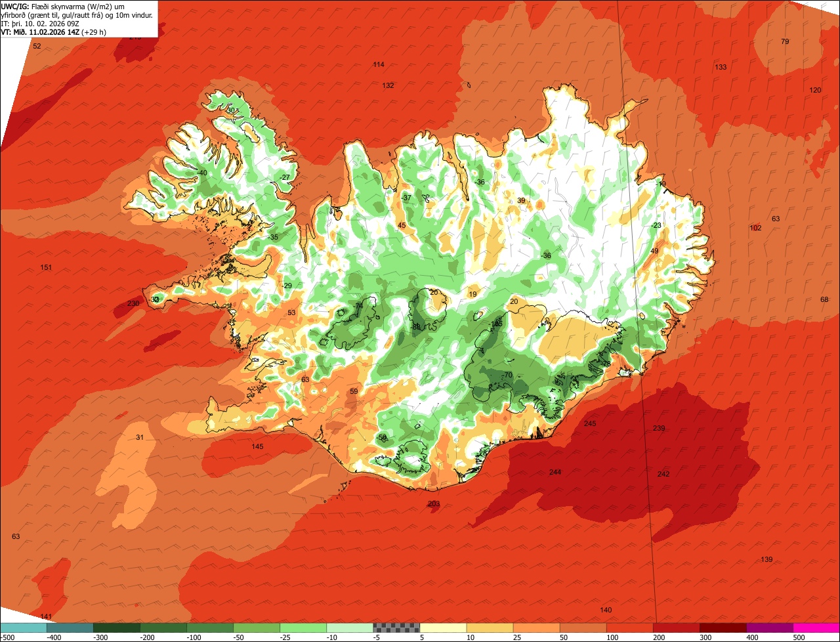Click the map value -35 in western Iceland

(x=273, y=238)
